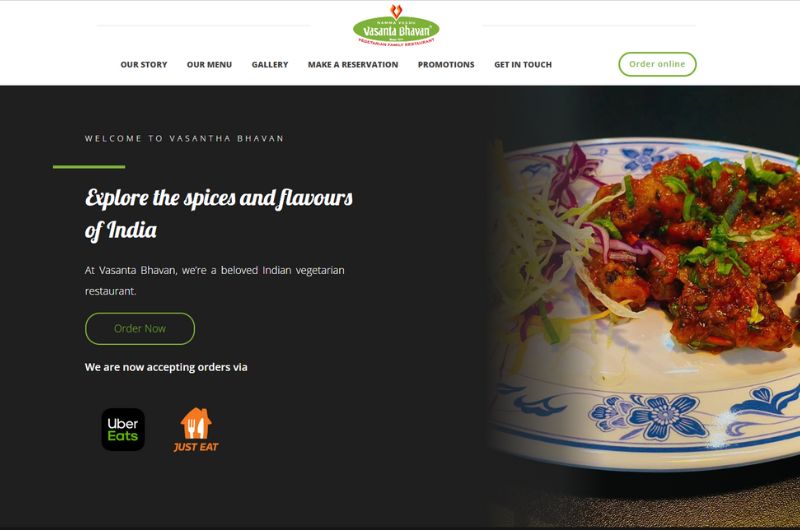The height and width of the screenshot is (530, 800).
Task: Open the Promotions page
Action: 446,65
